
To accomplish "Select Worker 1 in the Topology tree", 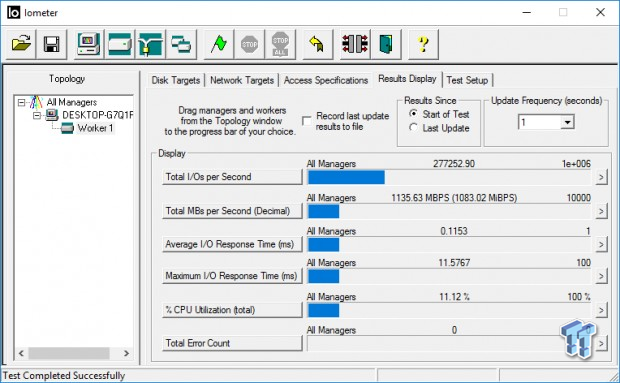I will pos(95,128).
